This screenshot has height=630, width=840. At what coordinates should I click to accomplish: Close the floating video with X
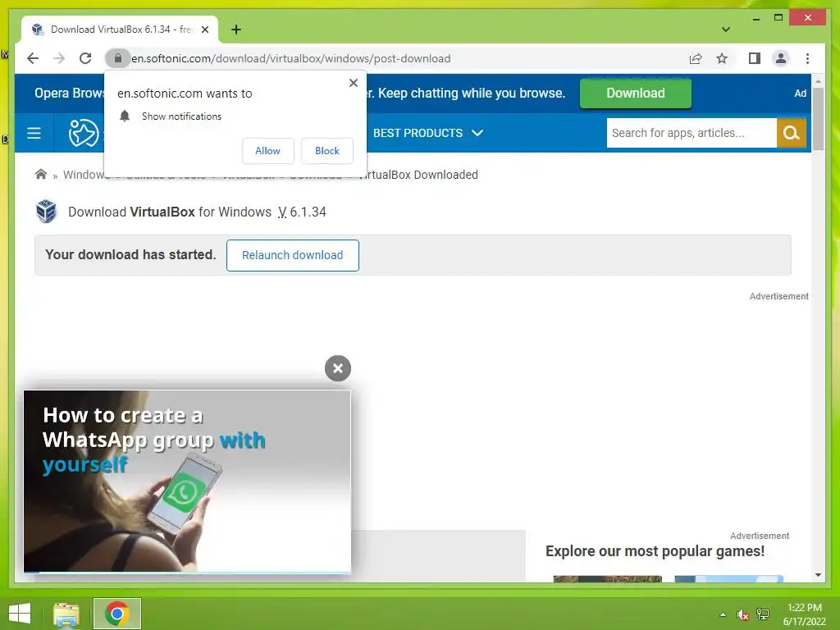click(x=337, y=368)
